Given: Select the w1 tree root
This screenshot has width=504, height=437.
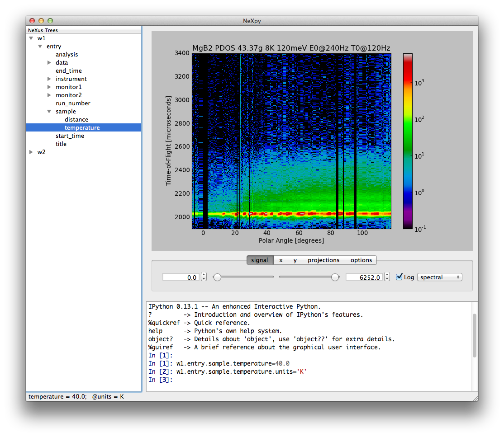Looking at the screenshot, I should [x=41, y=38].
